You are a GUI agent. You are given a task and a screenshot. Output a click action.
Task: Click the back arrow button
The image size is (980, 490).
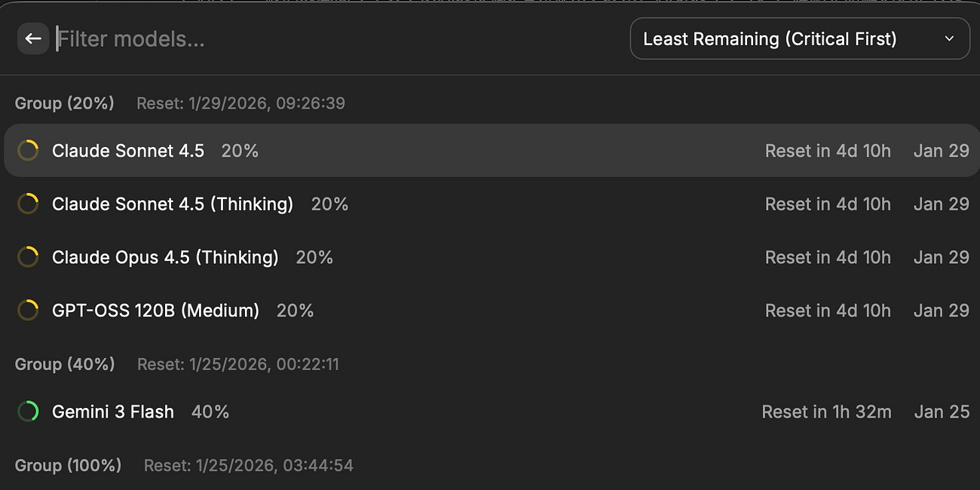[x=33, y=38]
